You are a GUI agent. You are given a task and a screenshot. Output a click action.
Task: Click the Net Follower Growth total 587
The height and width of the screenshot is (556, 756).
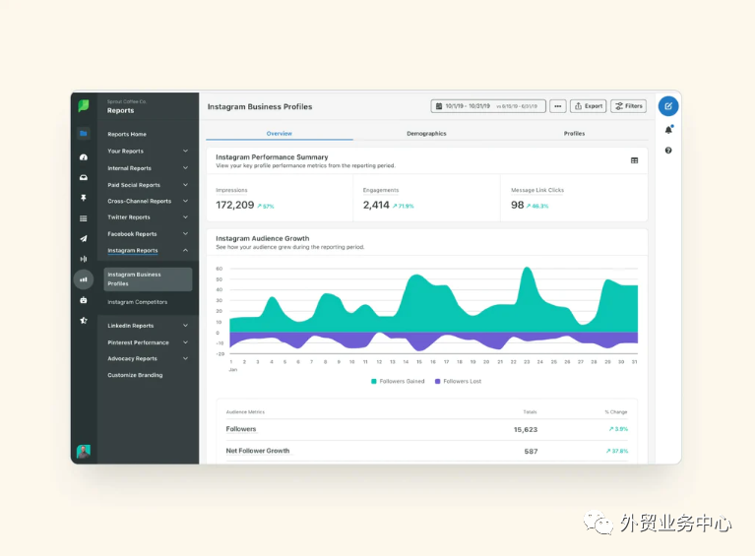click(531, 452)
